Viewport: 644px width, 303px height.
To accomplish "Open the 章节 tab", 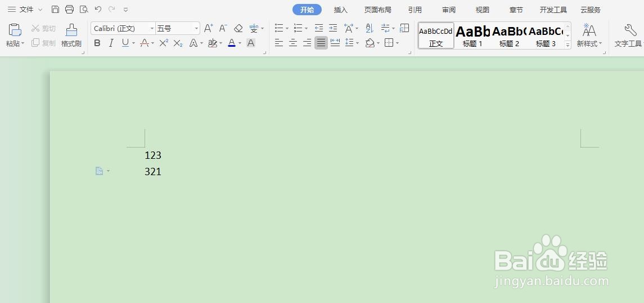I will pos(516,10).
